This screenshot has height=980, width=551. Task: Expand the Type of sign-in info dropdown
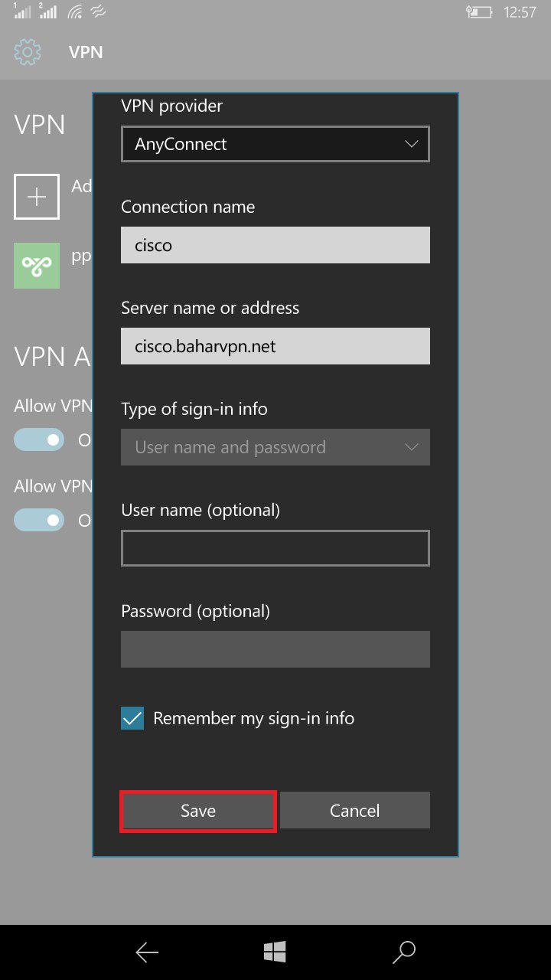tap(275, 447)
